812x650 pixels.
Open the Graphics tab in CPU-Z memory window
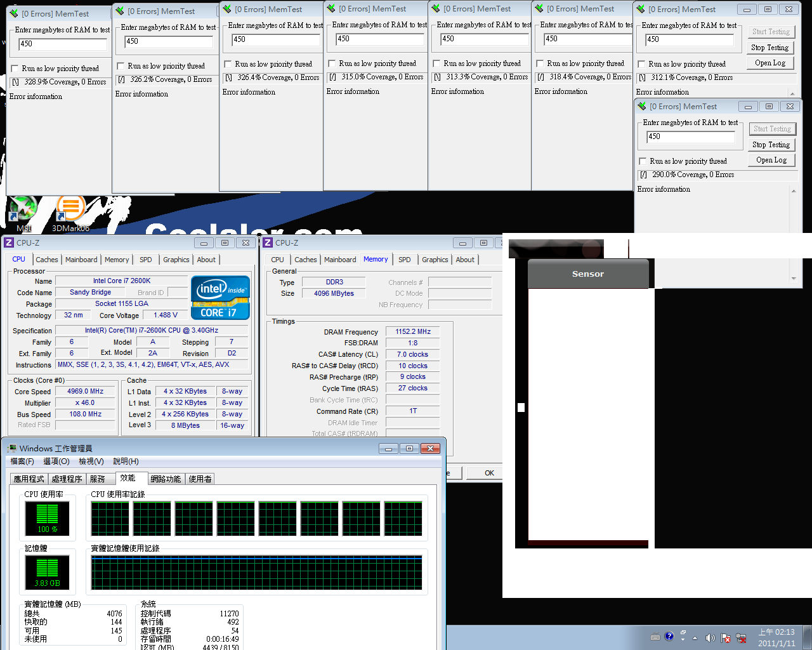pos(435,260)
